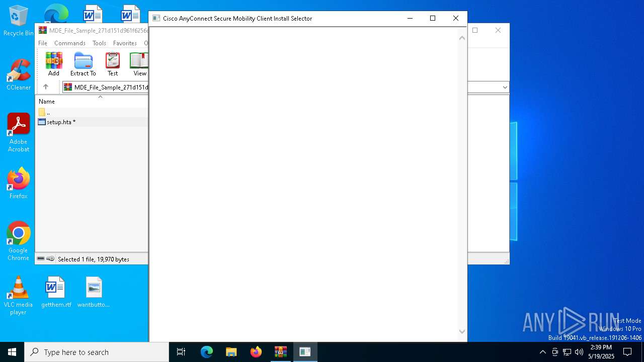This screenshot has width=644, height=362.
Task: Select the parent folder '..' row in WinRAR
Action: click(92, 112)
